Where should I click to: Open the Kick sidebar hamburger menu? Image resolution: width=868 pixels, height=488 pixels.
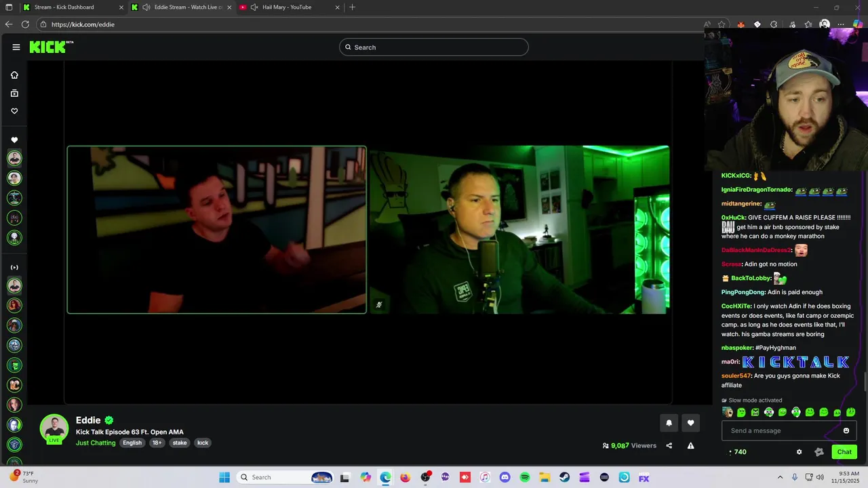[x=16, y=47]
